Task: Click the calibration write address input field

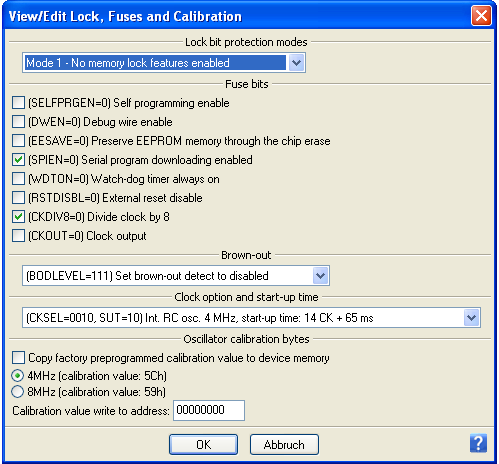Action: point(209,410)
